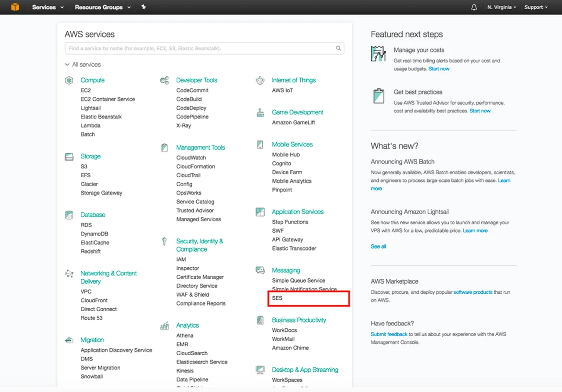The image size is (562, 392).
Task: Expand the Resource Groups dropdown
Action: (x=103, y=7)
